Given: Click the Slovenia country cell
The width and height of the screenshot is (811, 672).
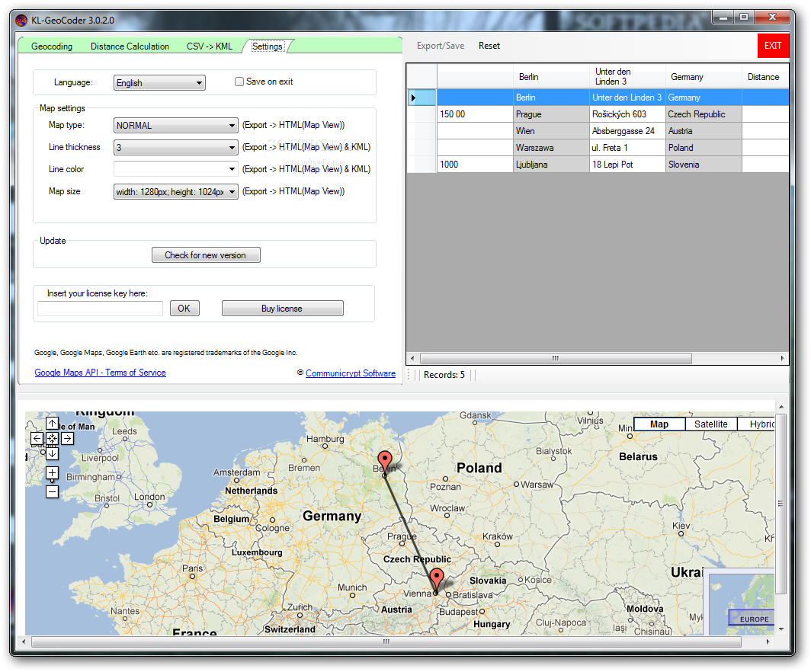Looking at the screenshot, I should tap(704, 165).
